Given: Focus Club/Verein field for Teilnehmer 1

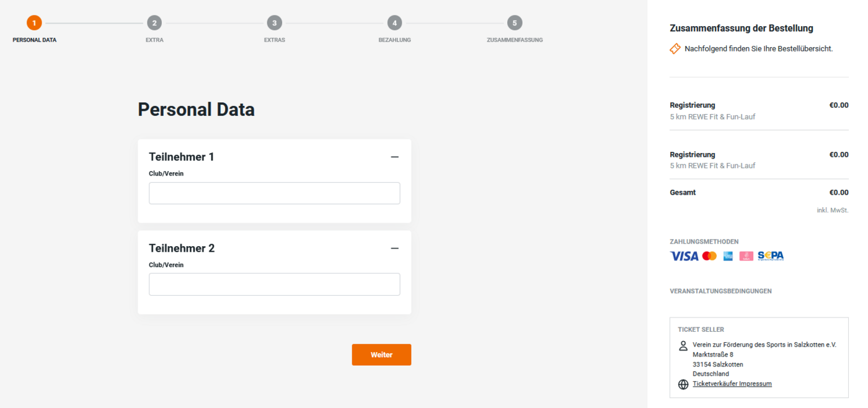Looking at the screenshot, I should pos(274,193).
